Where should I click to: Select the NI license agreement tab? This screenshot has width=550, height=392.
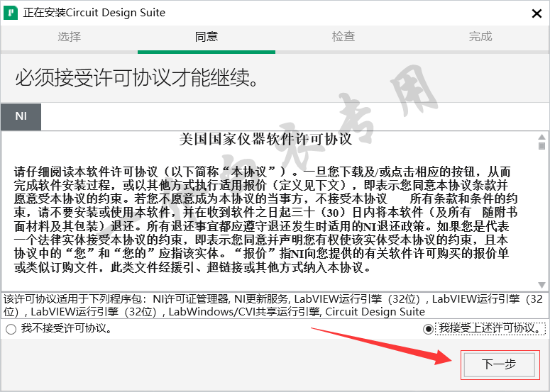[21, 116]
